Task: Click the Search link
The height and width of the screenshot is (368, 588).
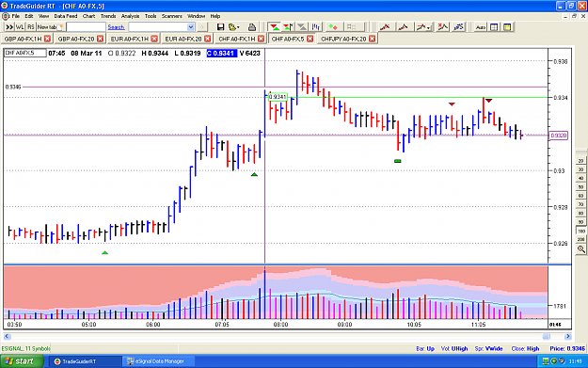Action: pyautogui.click(x=116, y=27)
